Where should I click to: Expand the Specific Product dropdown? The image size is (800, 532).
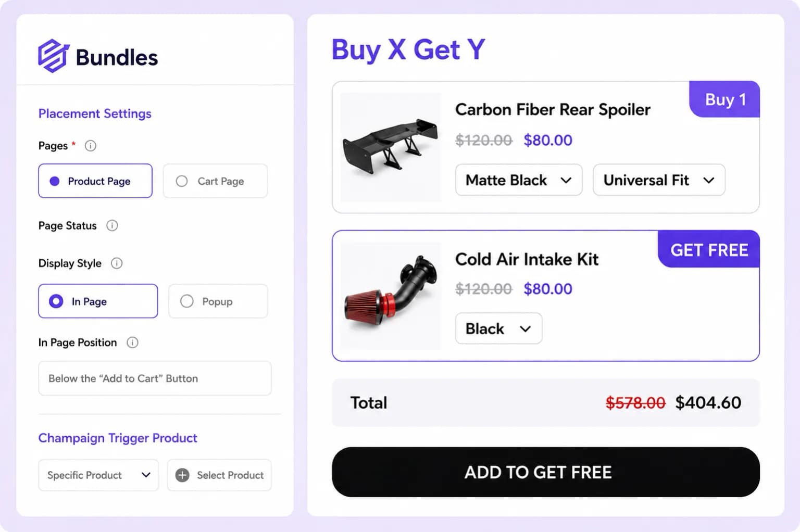tap(98, 475)
